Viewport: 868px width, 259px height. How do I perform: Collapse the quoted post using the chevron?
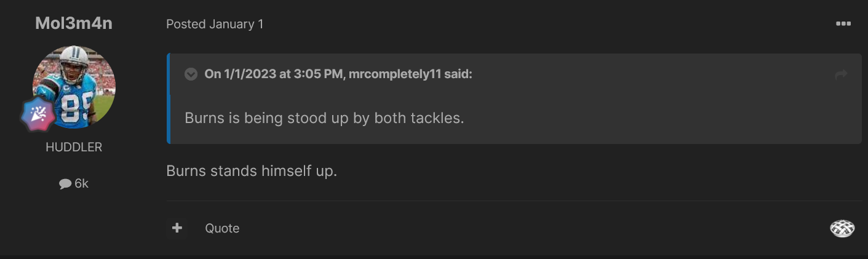coord(191,74)
